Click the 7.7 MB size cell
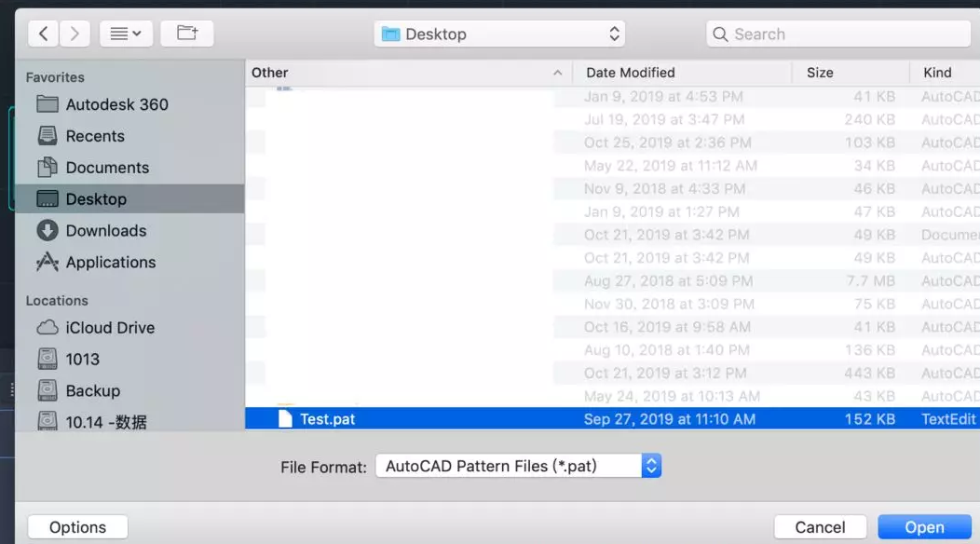 point(871,280)
